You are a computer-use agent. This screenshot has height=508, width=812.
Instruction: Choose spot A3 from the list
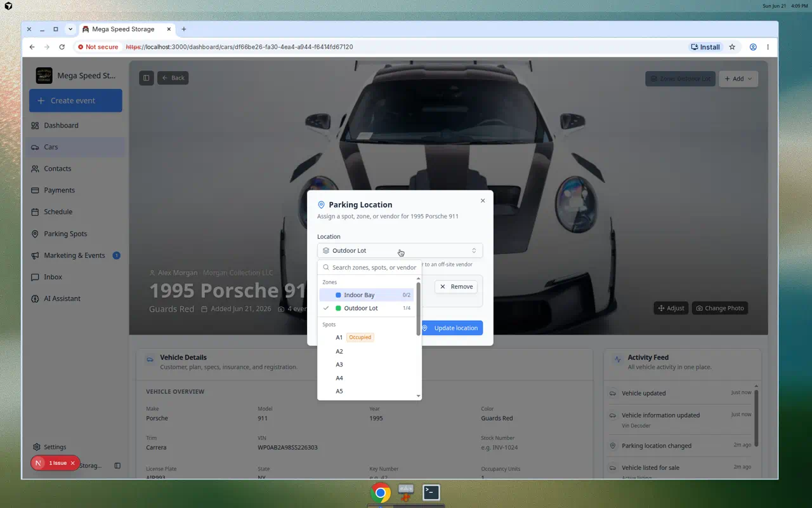367,365
